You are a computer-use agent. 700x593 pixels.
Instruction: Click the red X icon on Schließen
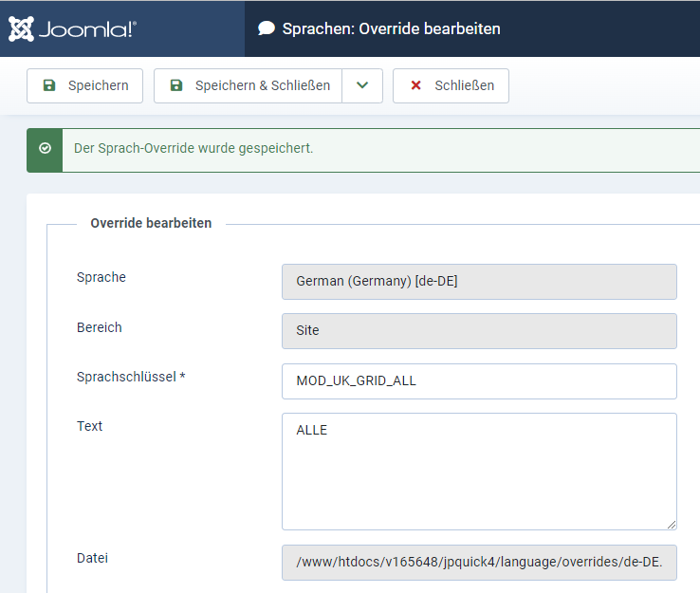[x=415, y=85]
